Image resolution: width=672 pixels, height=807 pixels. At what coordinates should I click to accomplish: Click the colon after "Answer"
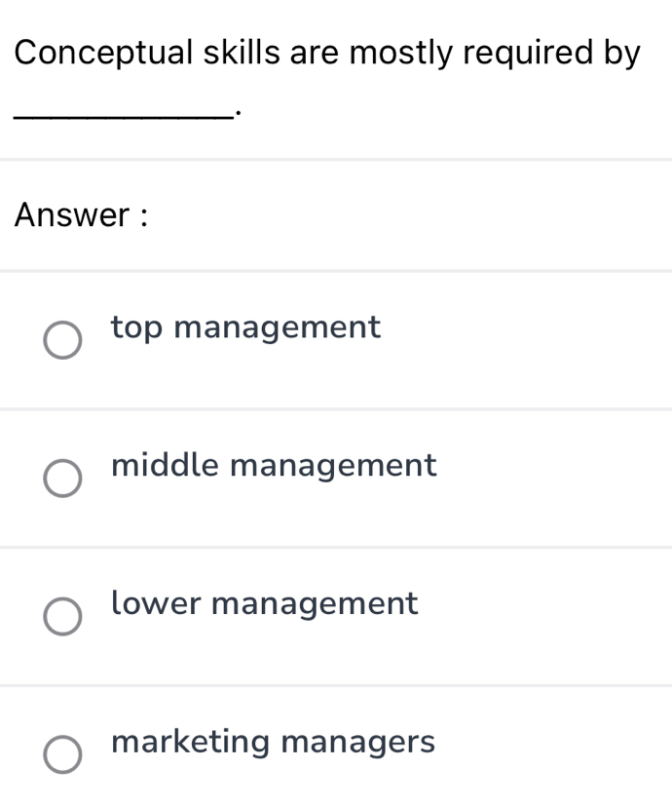(143, 216)
